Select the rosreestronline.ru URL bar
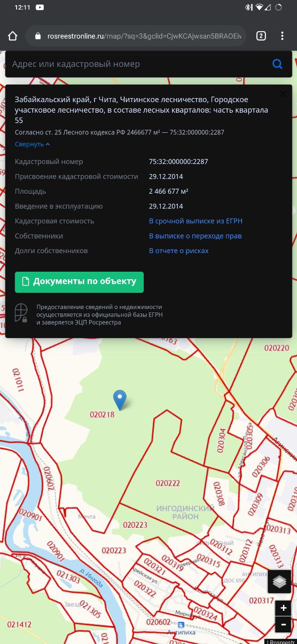This screenshot has height=644, width=297. pyautogui.click(x=136, y=36)
